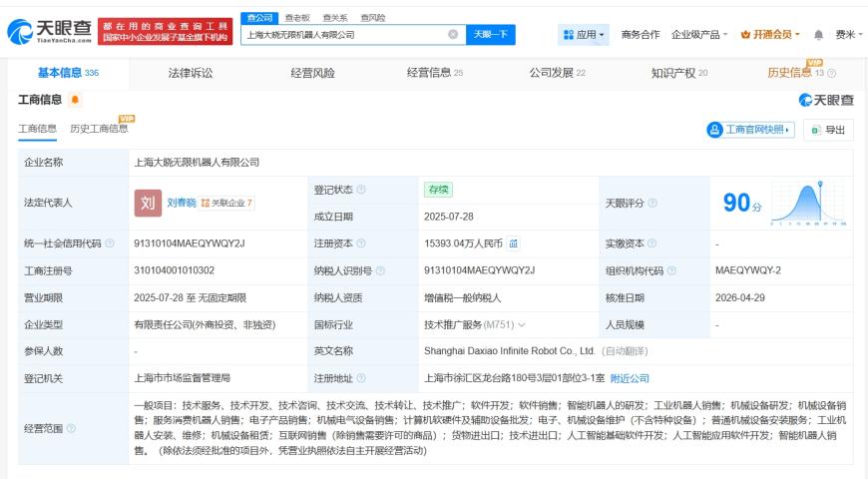Show help for 组织机构代码
The image size is (868, 479).
[x=671, y=270]
